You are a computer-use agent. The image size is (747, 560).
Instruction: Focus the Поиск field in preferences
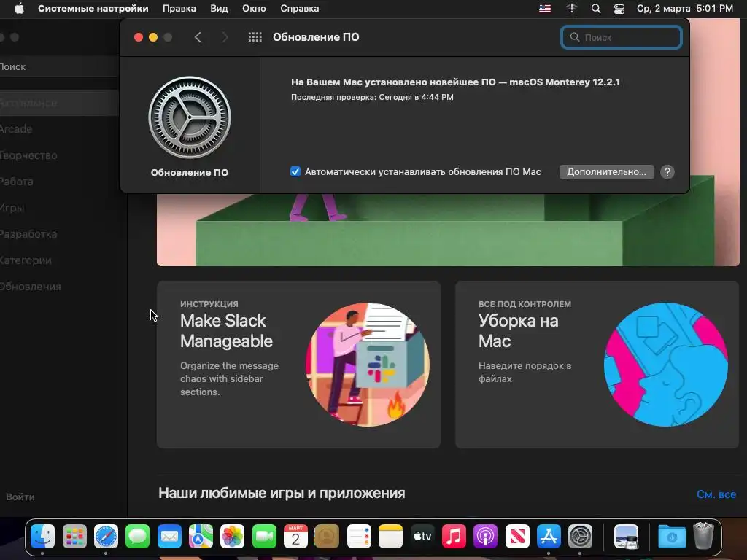[622, 37]
